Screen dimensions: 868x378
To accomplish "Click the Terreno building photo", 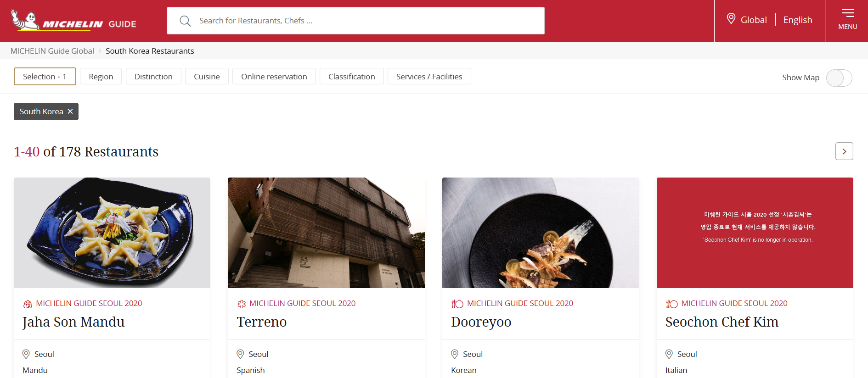I will [x=326, y=233].
